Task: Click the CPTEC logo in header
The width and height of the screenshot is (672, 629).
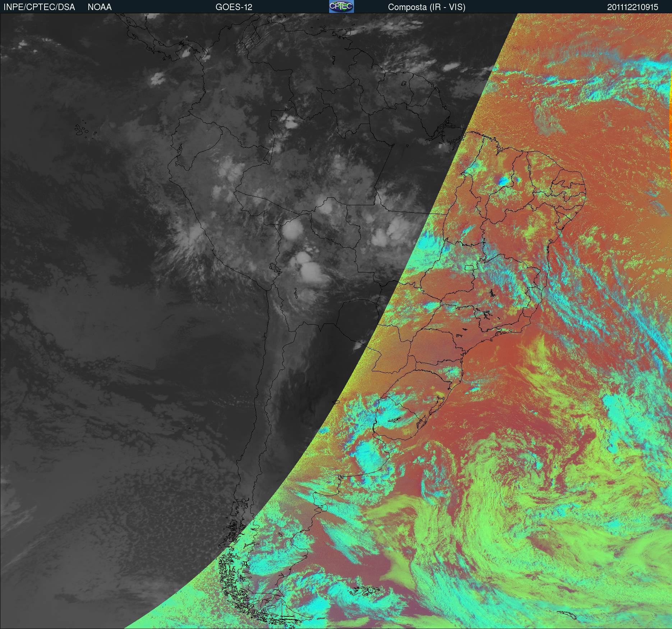Action: coord(341,6)
